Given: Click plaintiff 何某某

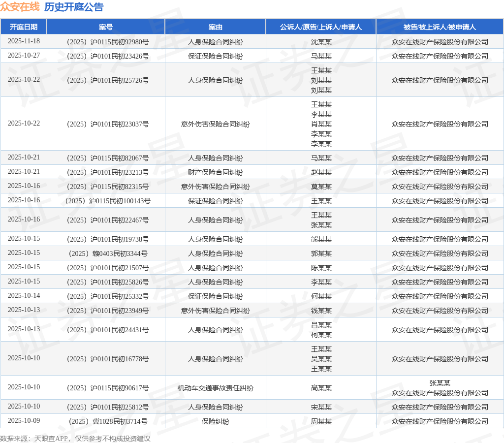Looking at the screenshot, I should pyautogui.click(x=321, y=296).
